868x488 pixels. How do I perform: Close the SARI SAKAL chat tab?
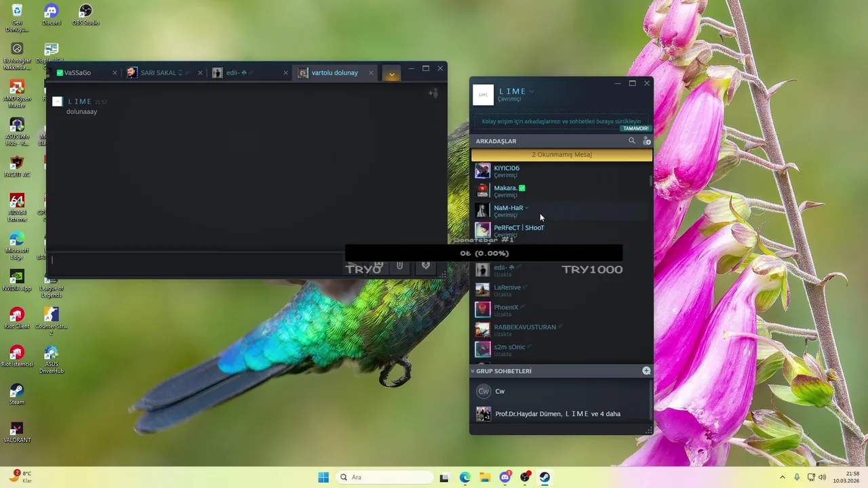tap(200, 73)
